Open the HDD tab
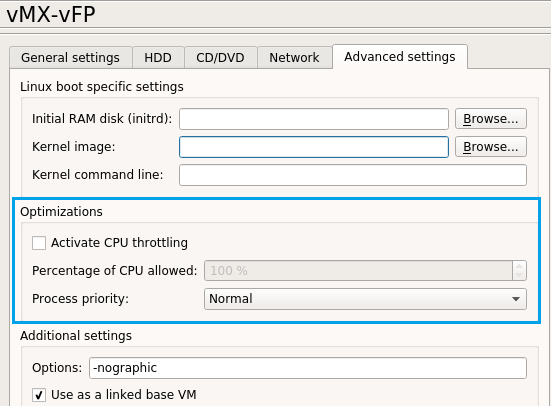Image resolution: width=551 pixels, height=406 pixels. [x=158, y=57]
